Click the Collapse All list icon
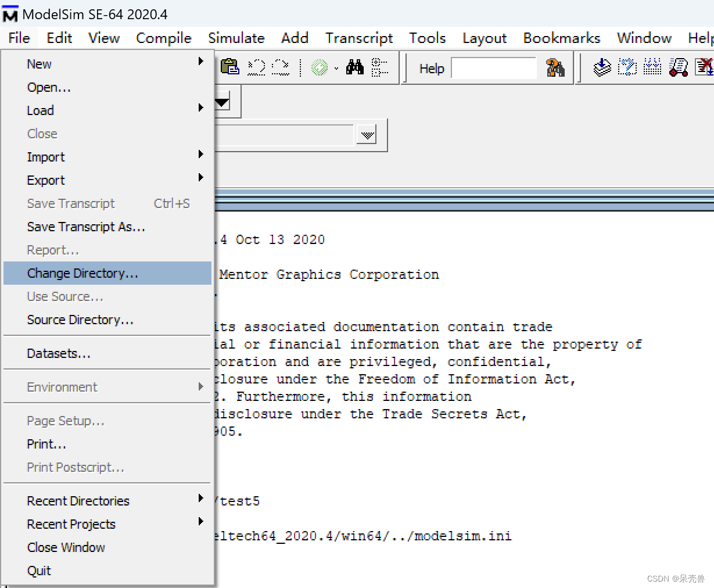This screenshot has width=714, height=588. (x=379, y=67)
